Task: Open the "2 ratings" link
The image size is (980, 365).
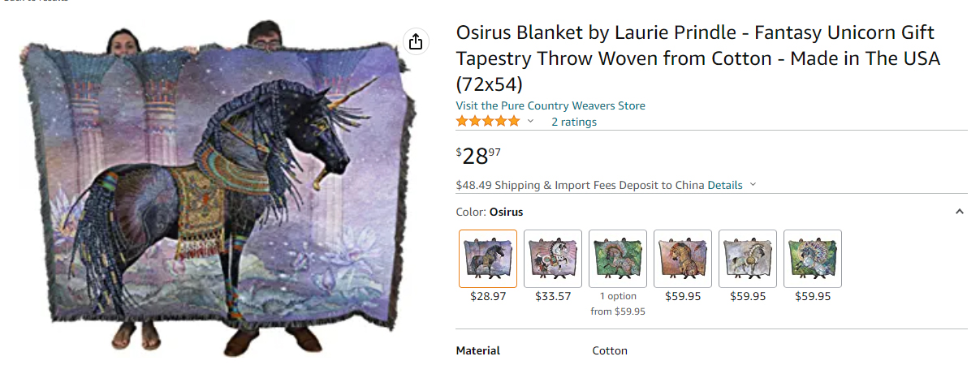Action: point(574,122)
